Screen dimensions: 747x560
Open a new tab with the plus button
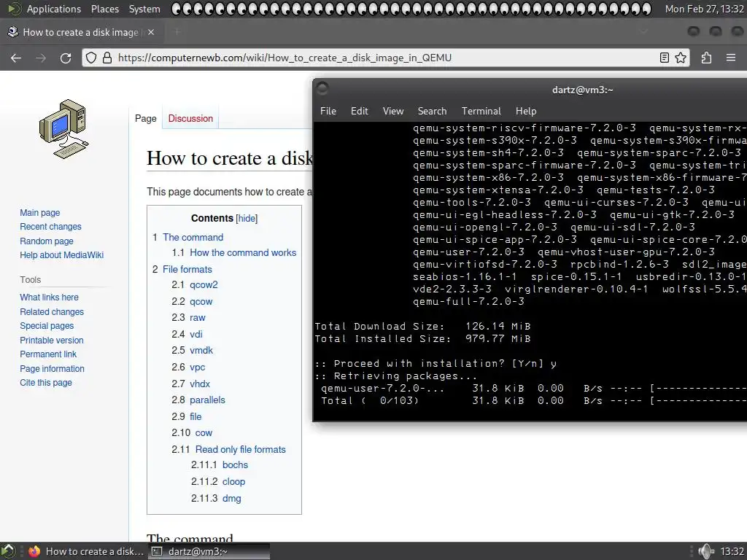click(177, 32)
